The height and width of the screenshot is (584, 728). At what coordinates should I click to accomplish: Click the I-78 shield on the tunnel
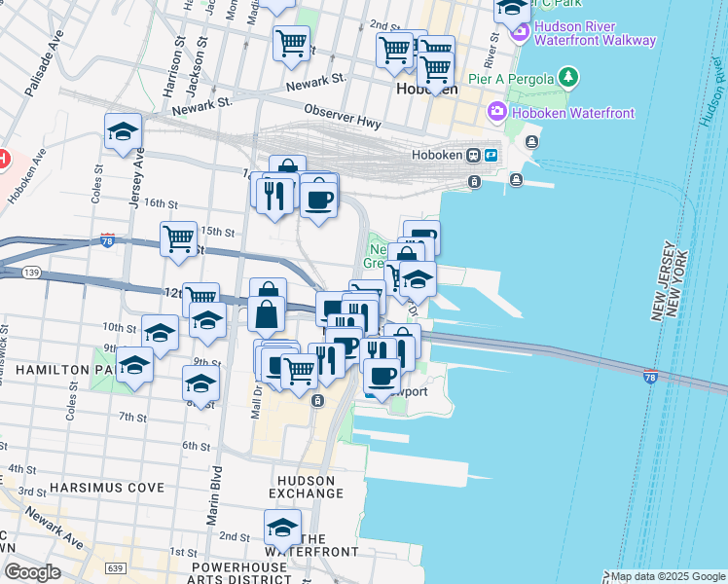pos(650,376)
